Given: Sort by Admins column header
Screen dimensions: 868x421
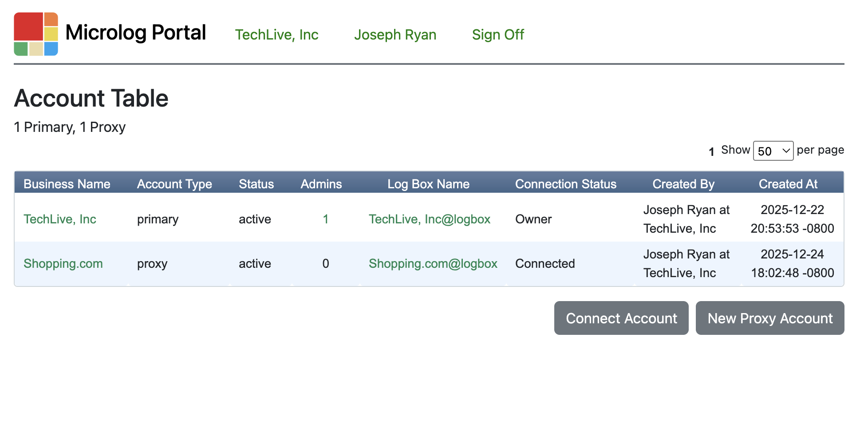Looking at the screenshot, I should click(x=321, y=184).
